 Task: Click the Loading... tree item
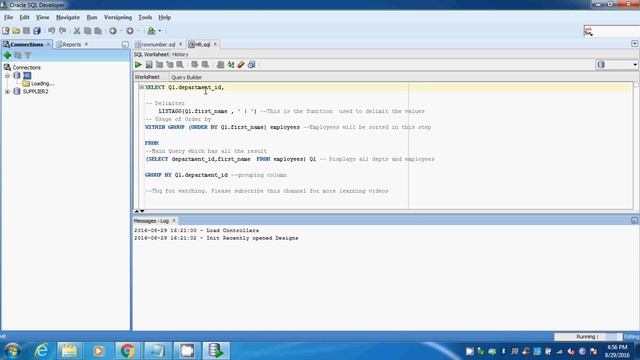[x=42, y=83]
